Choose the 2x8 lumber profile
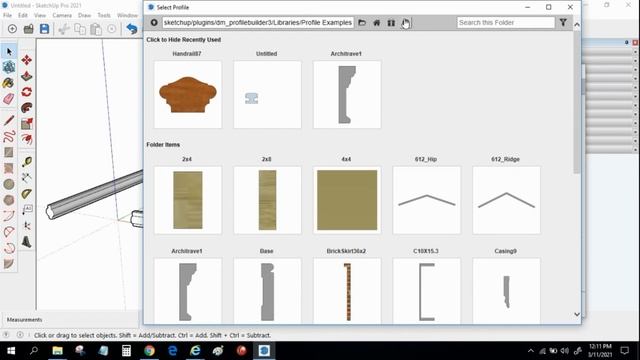Image resolution: width=640 pixels, height=360 pixels. 267,200
